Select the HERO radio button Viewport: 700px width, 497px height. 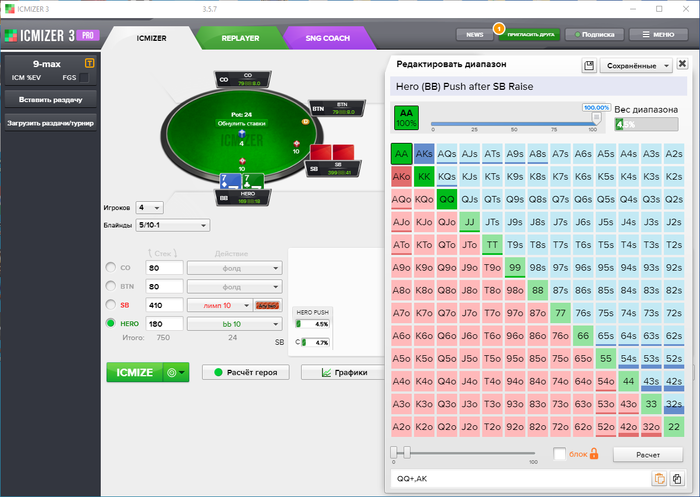[110, 323]
